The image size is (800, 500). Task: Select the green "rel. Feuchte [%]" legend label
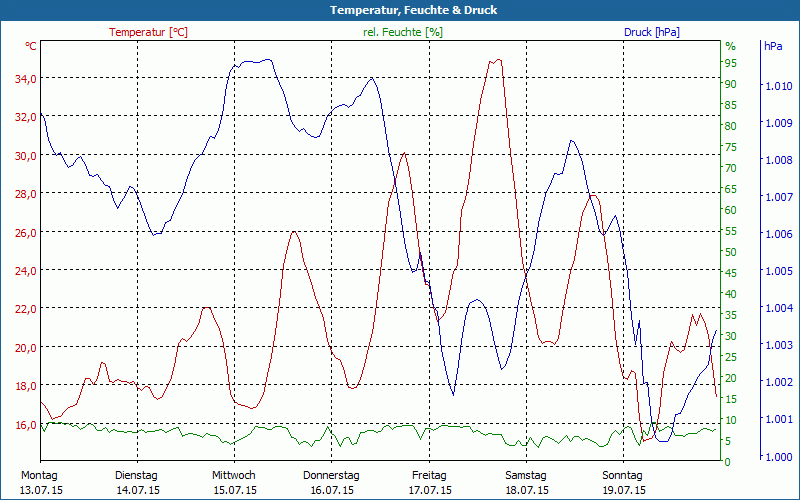403,32
